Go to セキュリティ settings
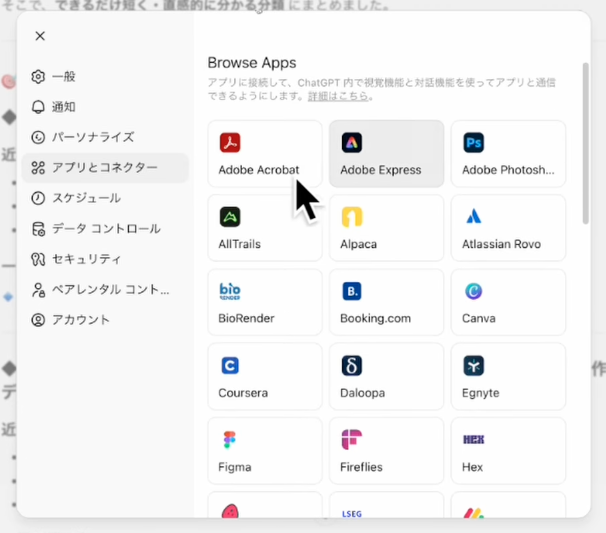The height and width of the screenshot is (533, 606). coord(86,259)
